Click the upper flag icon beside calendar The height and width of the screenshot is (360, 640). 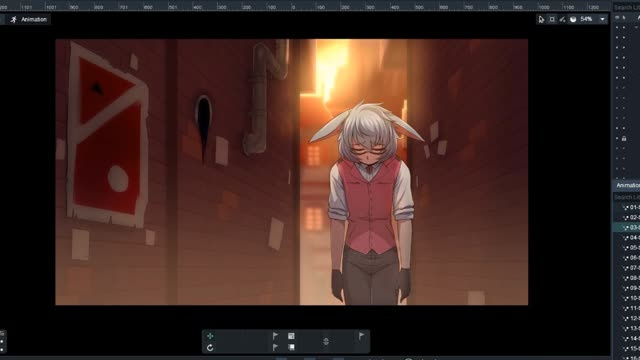[x=276, y=336]
